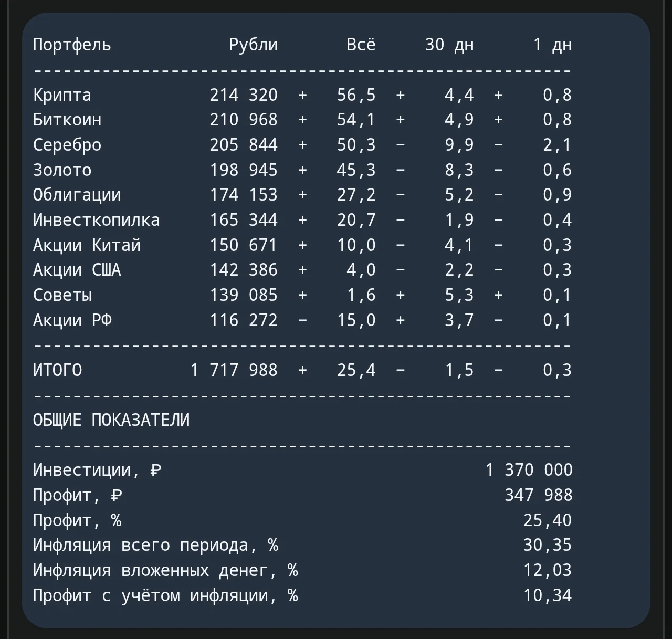Select the 'Акции РФ' row label
This screenshot has width=672, height=639.
point(72,320)
